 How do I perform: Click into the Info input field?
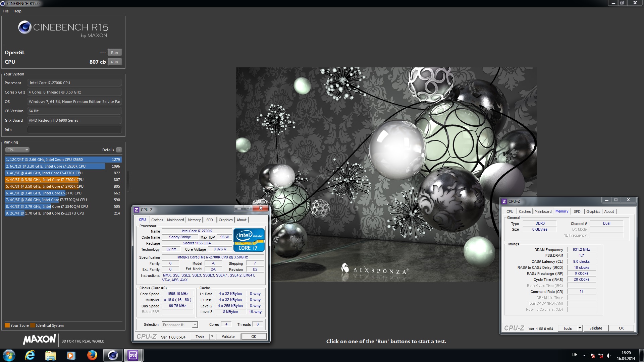pos(74,130)
